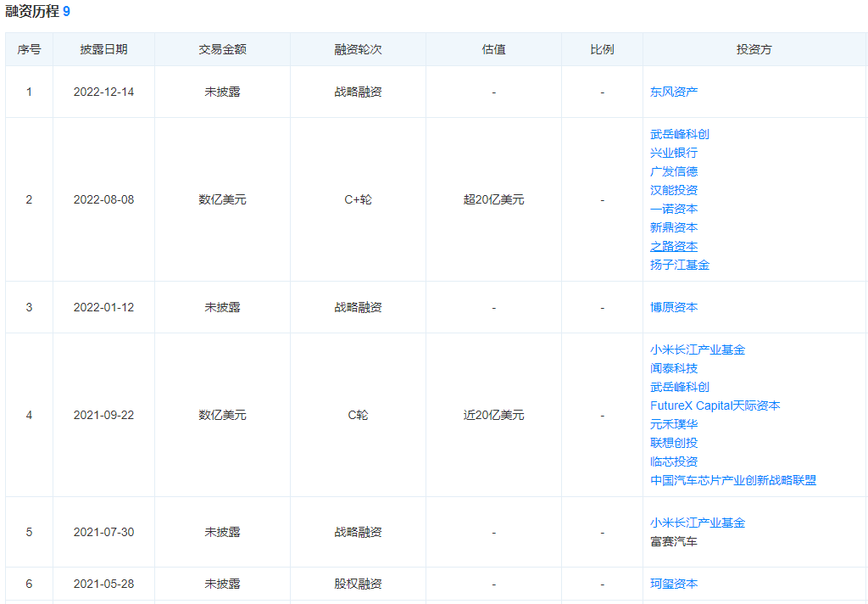Click the date 2022-12-14
This screenshot has height=604, width=868.
point(103,92)
